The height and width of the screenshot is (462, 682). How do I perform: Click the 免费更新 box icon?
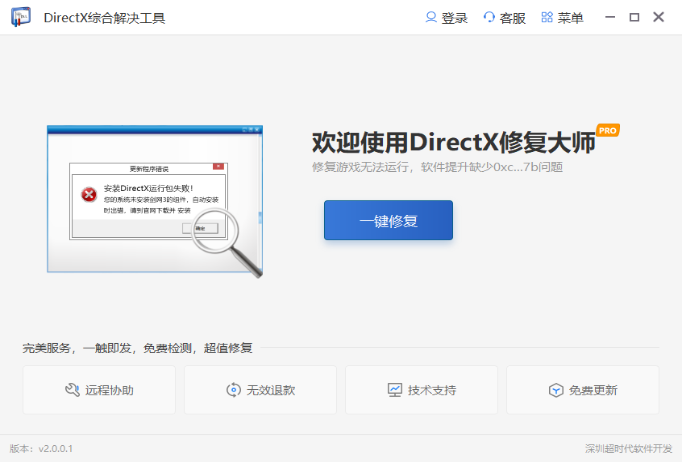(x=555, y=390)
